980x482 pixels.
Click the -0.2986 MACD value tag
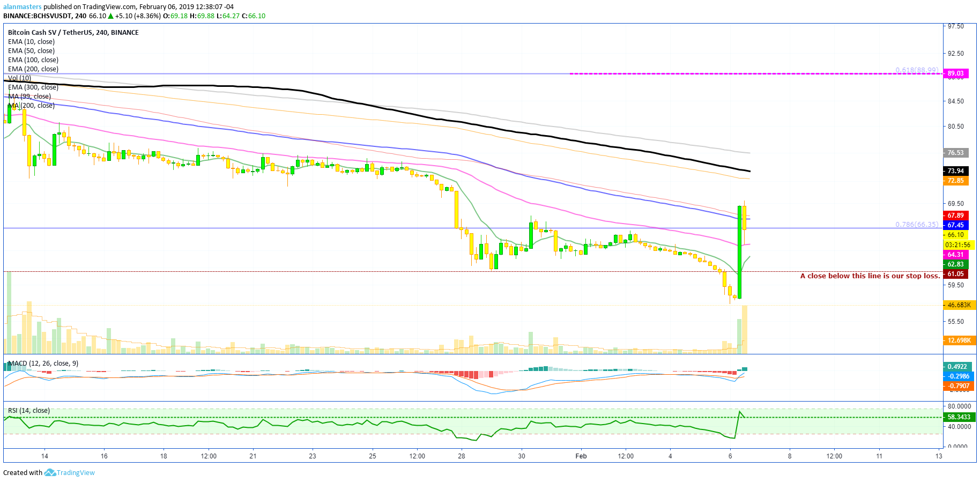tap(959, 376)
